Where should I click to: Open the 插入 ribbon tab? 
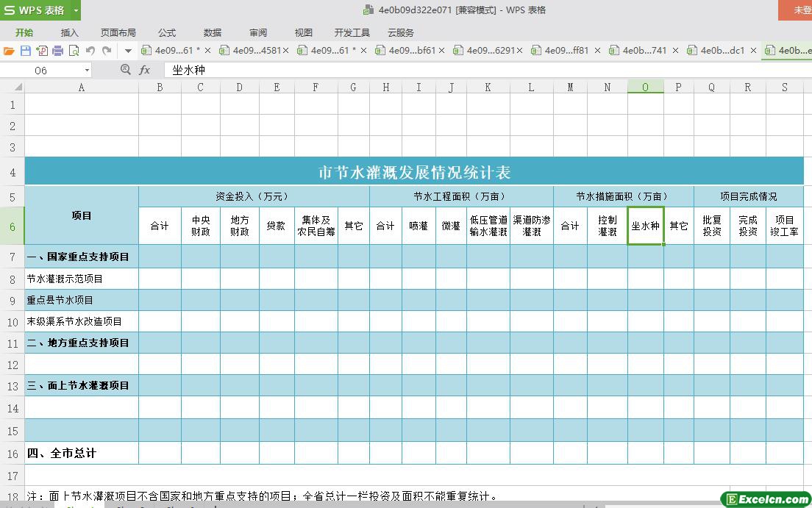[x=69, y=32]
